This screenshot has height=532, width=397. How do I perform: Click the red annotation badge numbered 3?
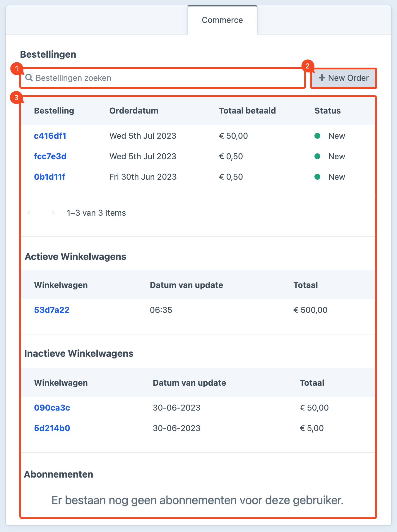click(16, 97)
